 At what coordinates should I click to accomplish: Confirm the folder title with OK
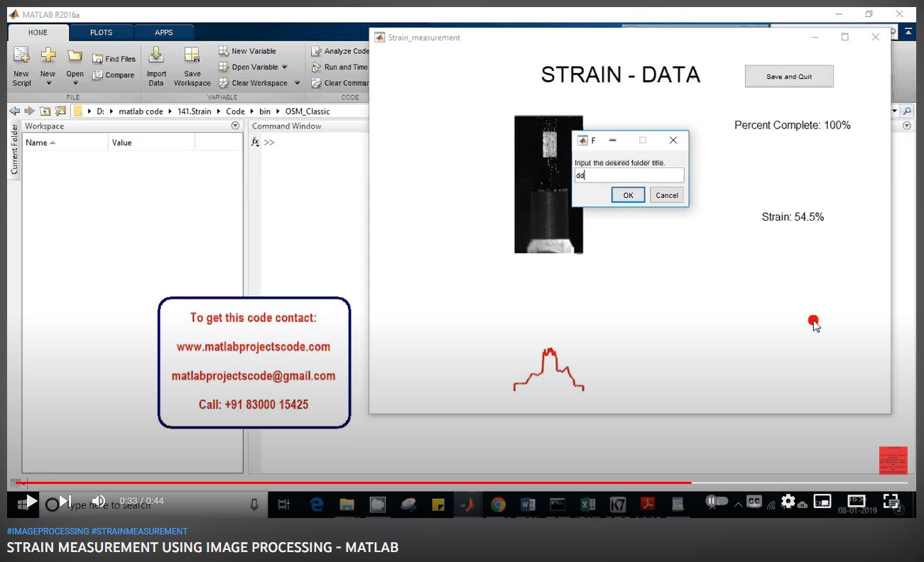(x=629, y=195)
